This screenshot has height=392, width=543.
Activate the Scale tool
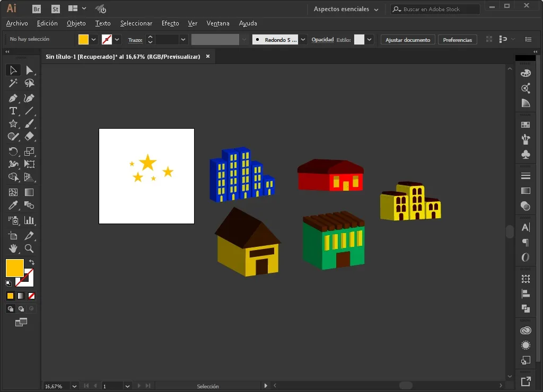pos(30,151)
